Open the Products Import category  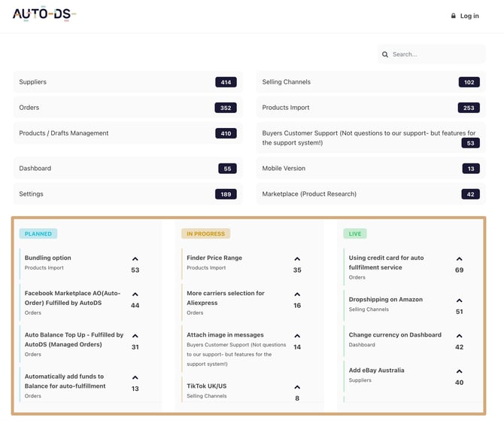pos(371,108)
